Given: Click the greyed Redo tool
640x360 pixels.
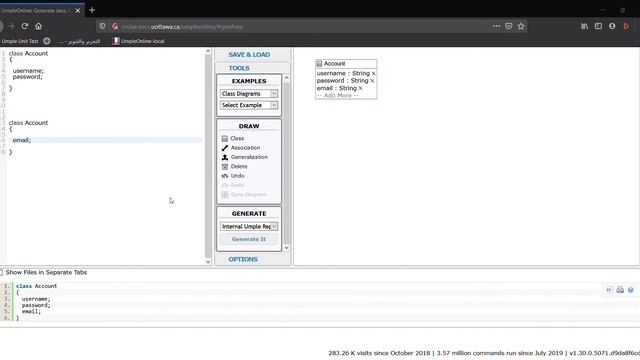Looking at the screenshot, I should pos(233,185).
